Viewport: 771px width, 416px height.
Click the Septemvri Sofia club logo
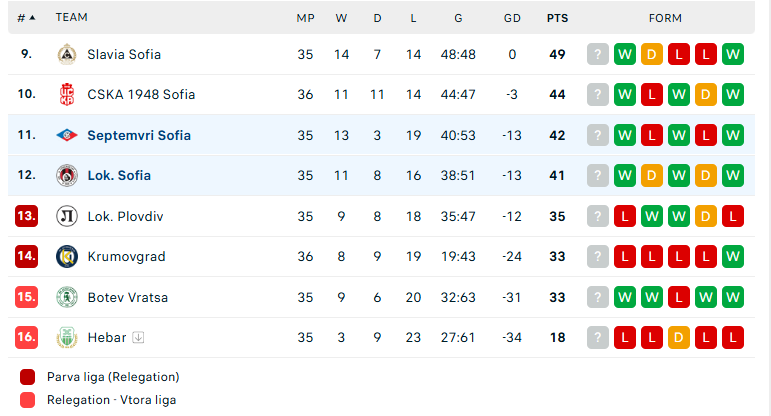(x=67, y=135)
